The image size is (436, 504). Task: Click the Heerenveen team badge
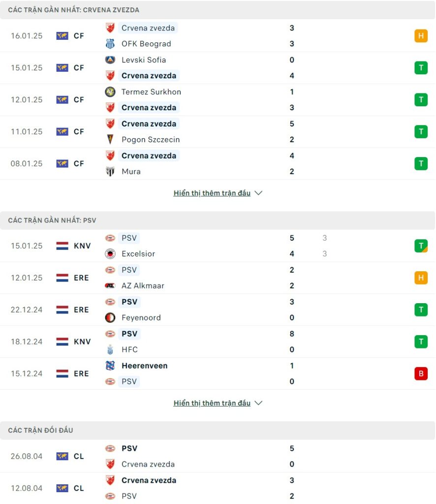pyautogui.click(x=110, y=366)
